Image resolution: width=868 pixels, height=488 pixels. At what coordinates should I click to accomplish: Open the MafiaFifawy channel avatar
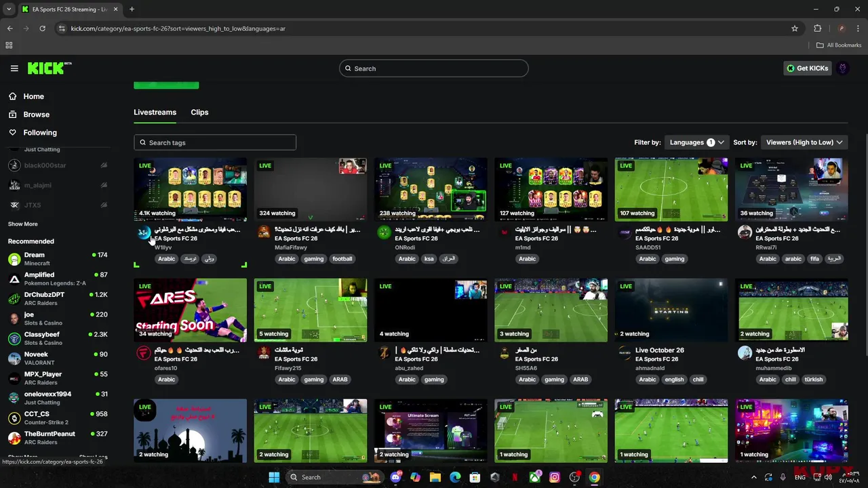coord(264,232)
